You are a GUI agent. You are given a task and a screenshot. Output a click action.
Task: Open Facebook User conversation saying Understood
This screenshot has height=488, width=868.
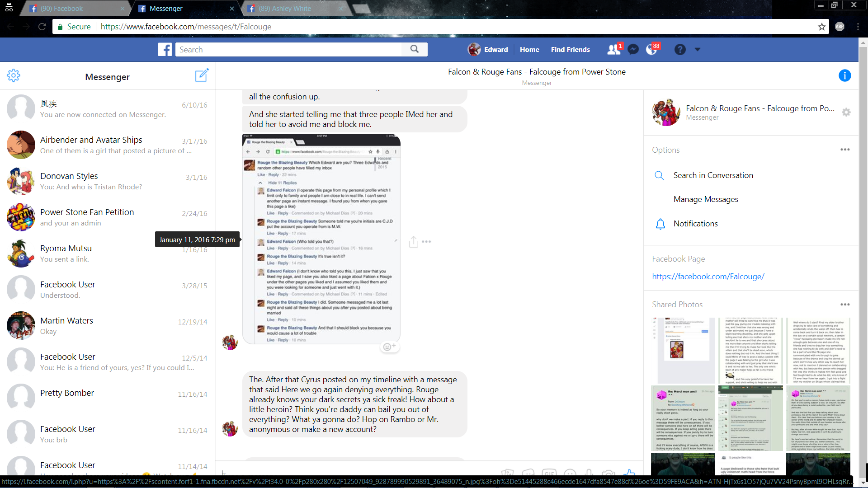(x=107, y=290)
